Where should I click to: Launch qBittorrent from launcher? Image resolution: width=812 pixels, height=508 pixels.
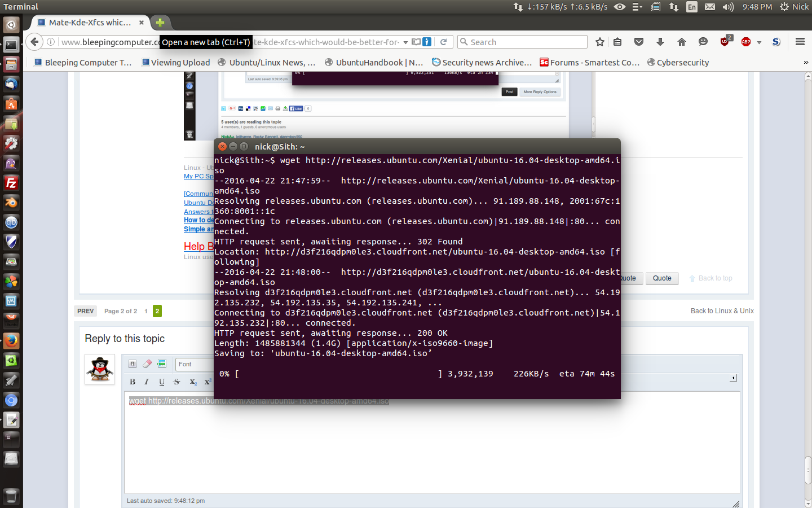[x=11, y=222]
